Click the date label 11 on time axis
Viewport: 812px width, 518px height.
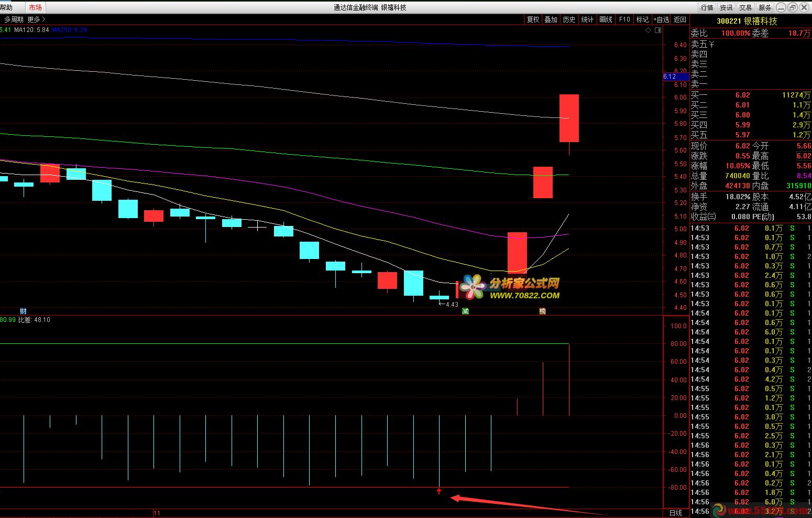(157, 513)
